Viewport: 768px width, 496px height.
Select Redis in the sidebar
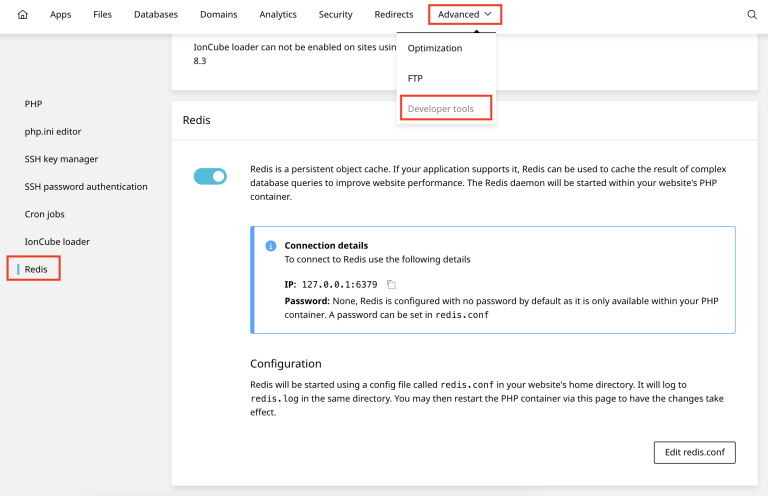point(36,269)
